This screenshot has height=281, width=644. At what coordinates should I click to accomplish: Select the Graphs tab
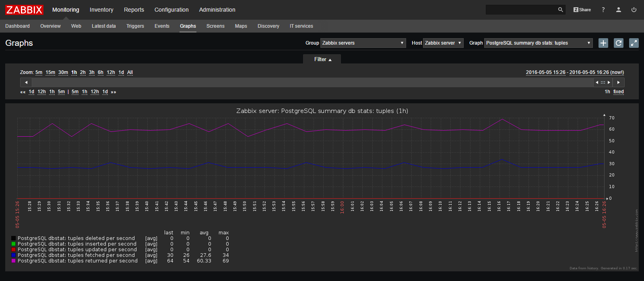[188, 26]
